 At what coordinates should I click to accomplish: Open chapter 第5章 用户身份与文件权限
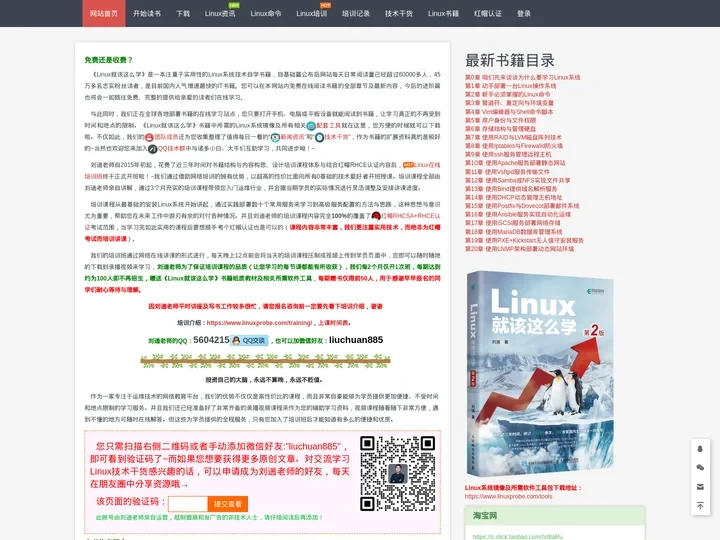coord(500,120)
